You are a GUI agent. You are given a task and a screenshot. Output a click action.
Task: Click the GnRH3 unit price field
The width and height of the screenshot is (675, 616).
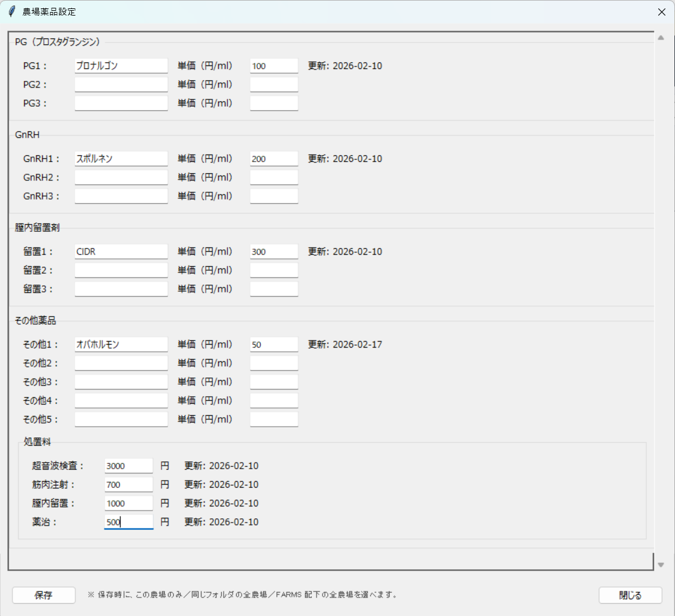click(274, 196)
